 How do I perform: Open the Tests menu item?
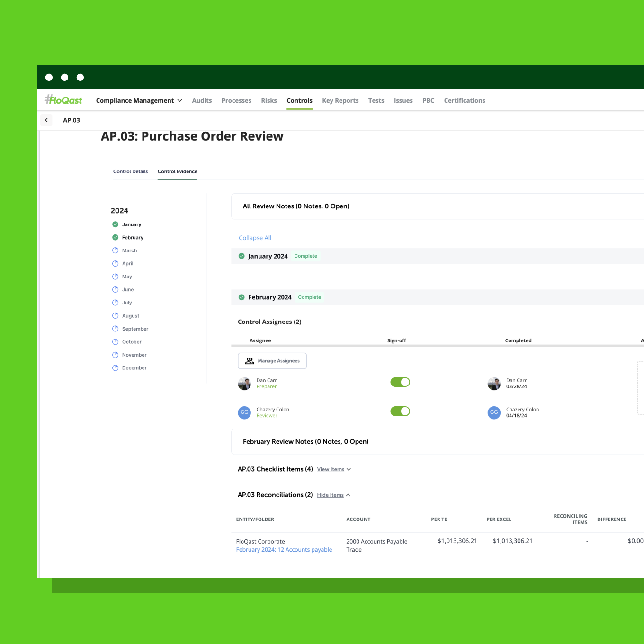[376, 100]
